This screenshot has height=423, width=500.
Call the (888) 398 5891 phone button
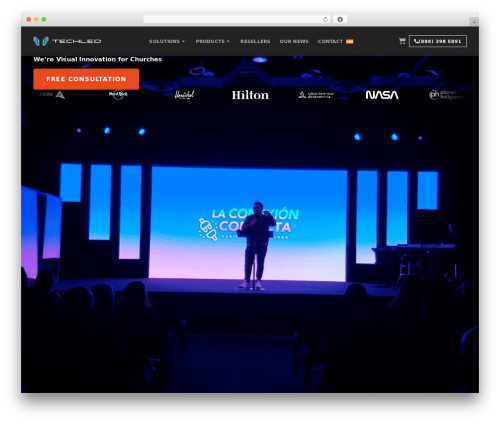point(438,41)
